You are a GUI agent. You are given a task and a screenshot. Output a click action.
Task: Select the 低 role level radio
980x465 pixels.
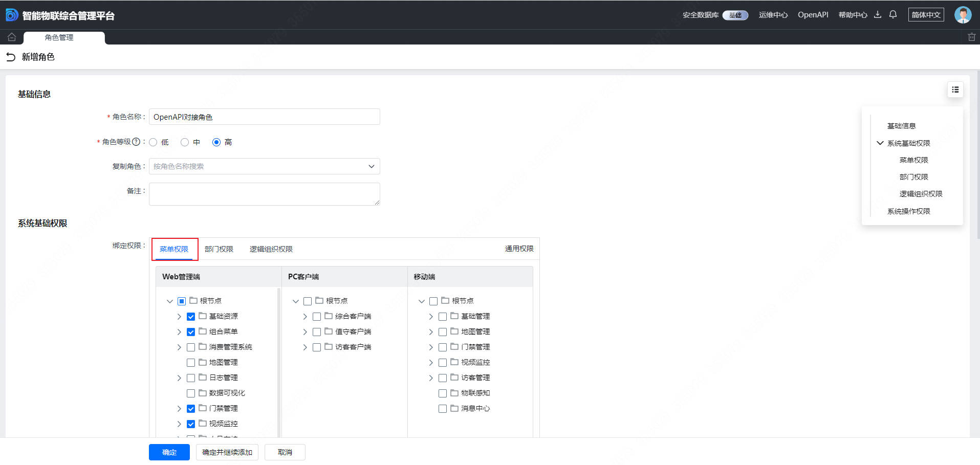153,142
